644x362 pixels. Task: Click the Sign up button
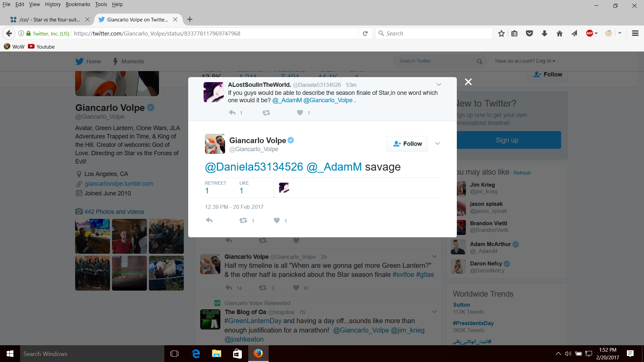[507, 140]
